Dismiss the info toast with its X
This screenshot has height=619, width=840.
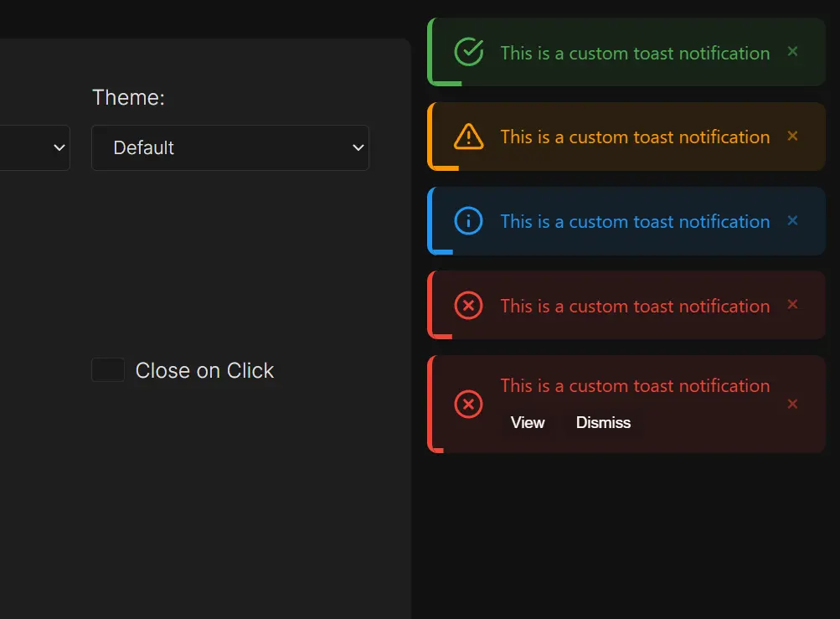pos(792,220)
